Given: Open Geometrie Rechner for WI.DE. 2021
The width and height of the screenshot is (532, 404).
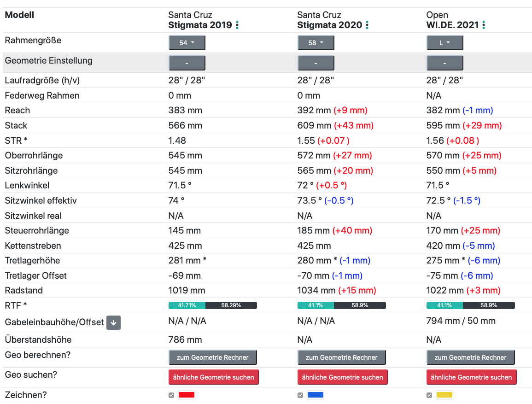Looking at the screenshot, I should [470, 357].
